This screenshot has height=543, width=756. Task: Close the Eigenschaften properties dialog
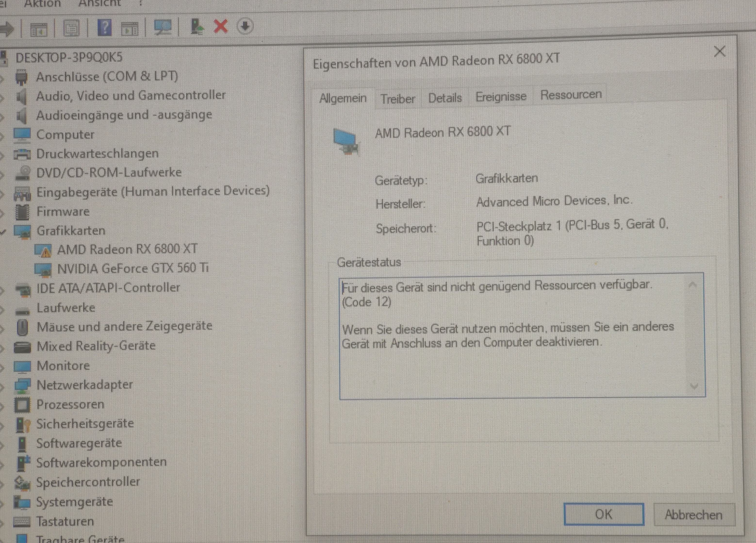tap(720, 51)
